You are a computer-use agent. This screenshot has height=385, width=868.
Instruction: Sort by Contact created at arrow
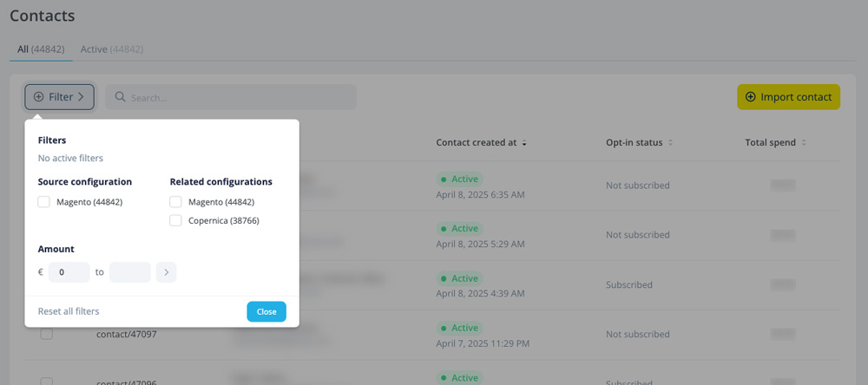pyautogui.click(x=524, y=143)
